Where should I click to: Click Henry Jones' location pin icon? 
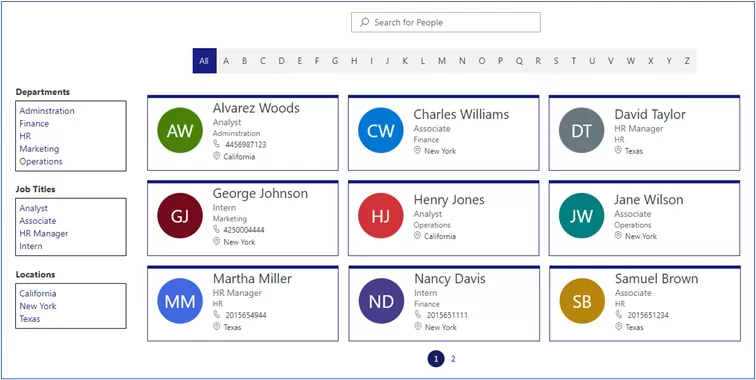[418, 236]
